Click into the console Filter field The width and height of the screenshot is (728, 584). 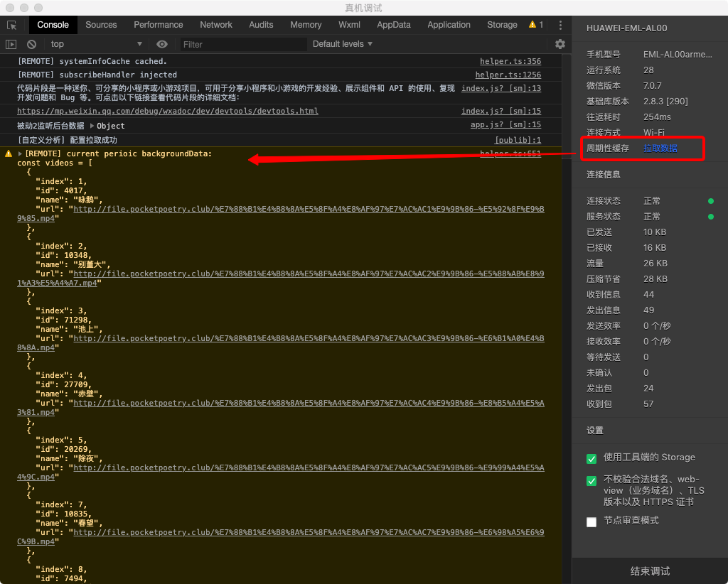242,44
